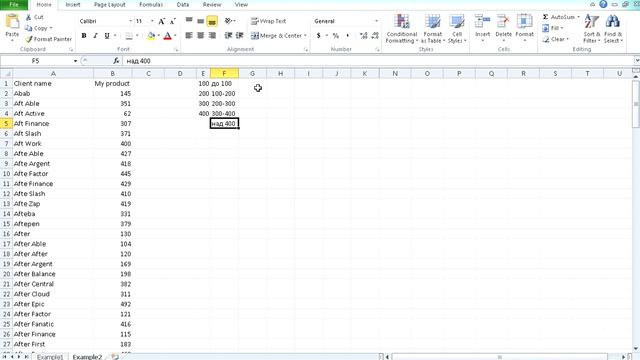Expand the Merge & Center dropdown arrow
The image size is (640, 360).
coord(305,36)
